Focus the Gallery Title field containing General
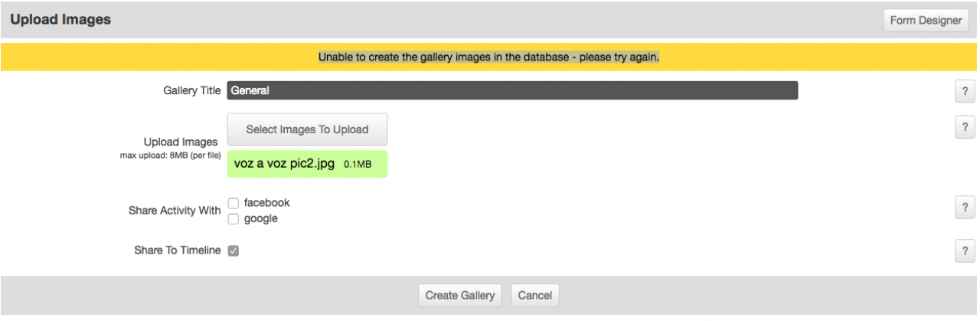980x321 pixels. [512, 90]
